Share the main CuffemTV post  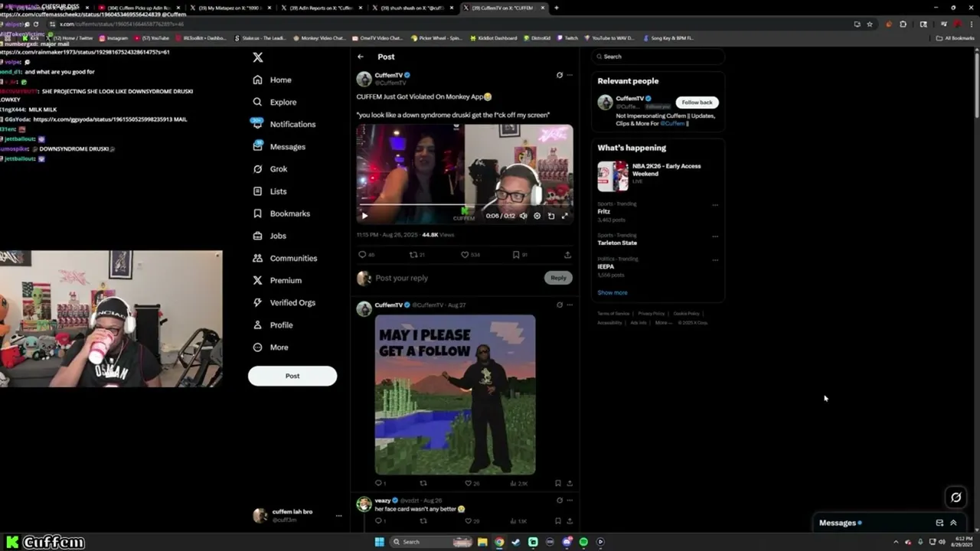pyautogui.click(x=567, y=255)
